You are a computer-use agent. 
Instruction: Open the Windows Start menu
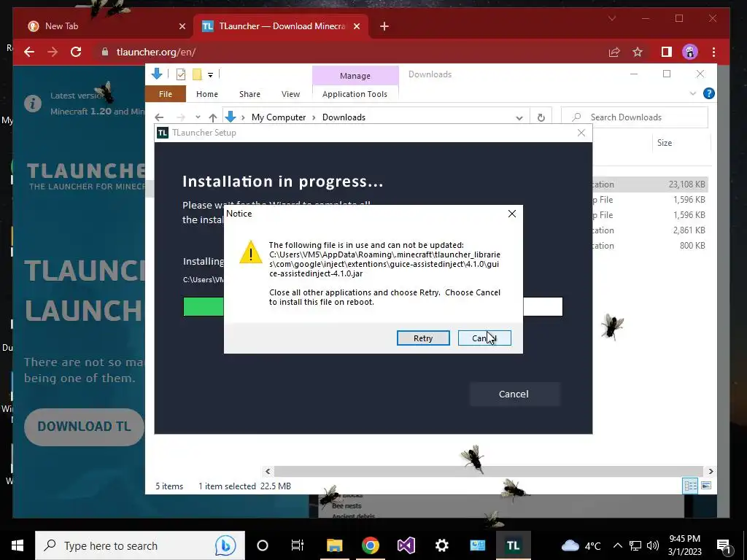click(18, 545)
